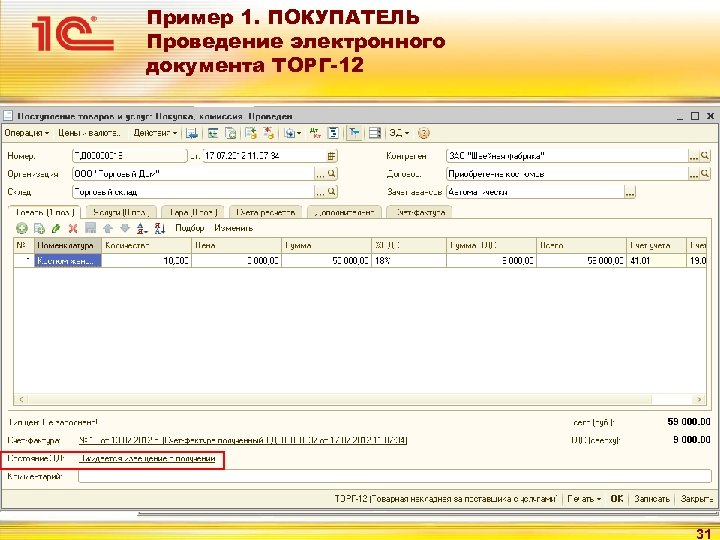Viewport: 720px width, 540px height.
Task: Click the Закрыть button
Action: coord(697,499)
